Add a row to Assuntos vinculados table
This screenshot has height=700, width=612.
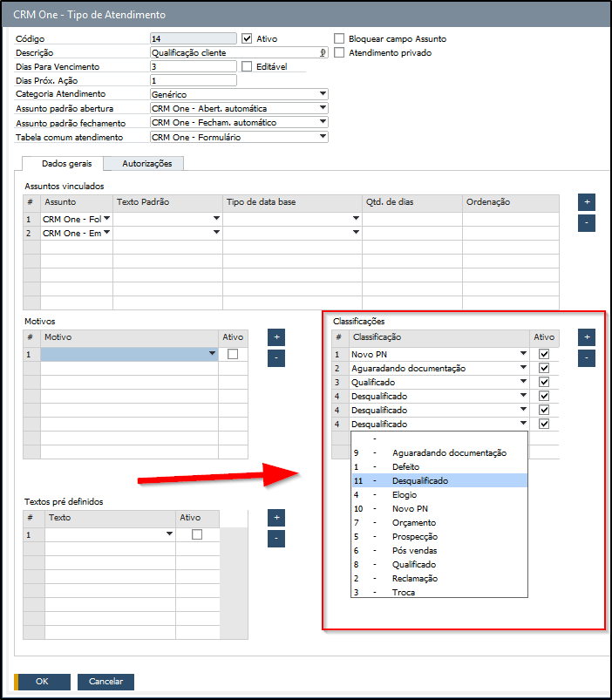pyautogui.click(x=587, y=201)
